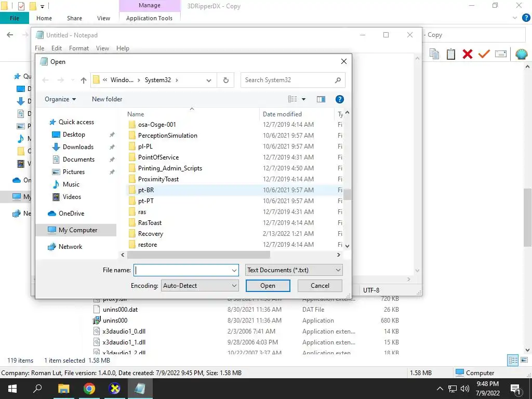Open the Notepad Help menu

(x=123, y=48)
